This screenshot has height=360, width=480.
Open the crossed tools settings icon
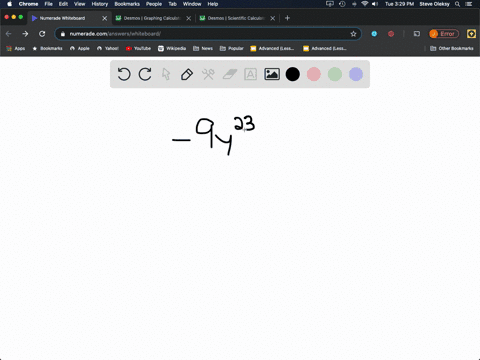208,74
